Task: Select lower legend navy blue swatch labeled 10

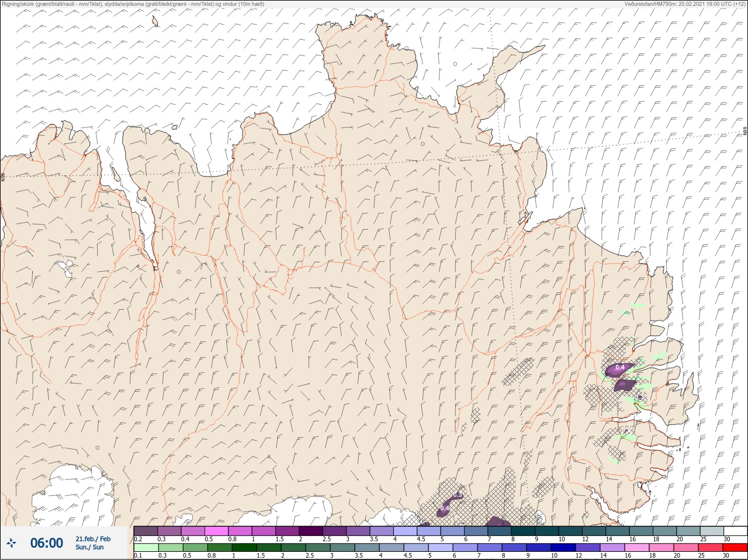Action: tap(564, 548)
